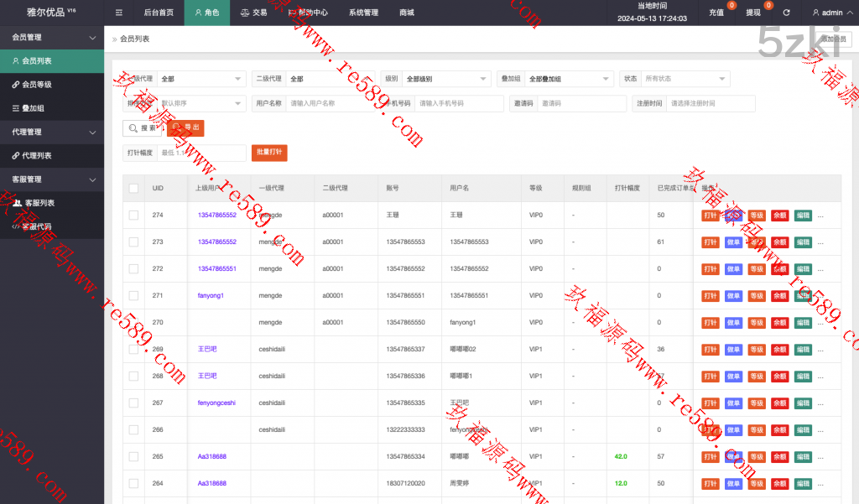The image size is (859, 504).
Task: Check the checkbox for UID 274
Action: click(133, 216)
